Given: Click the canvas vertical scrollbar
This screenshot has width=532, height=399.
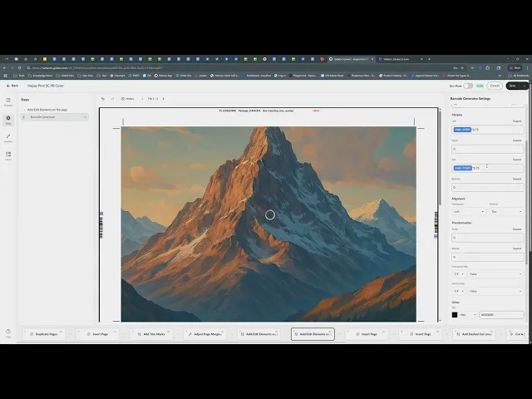Looking at the screenshot, I should [x=440, y=158].
